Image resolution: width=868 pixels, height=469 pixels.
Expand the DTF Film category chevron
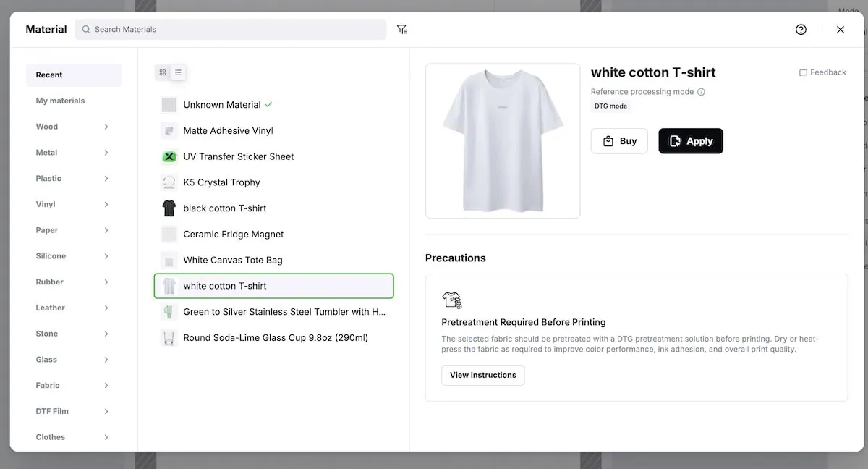106,411
